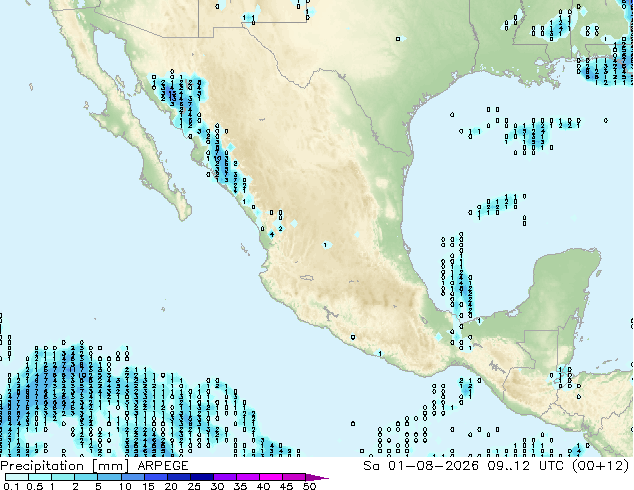
Task: Click the date 'Sa 01-08-2026'
Action: click(x=421, y=466)
